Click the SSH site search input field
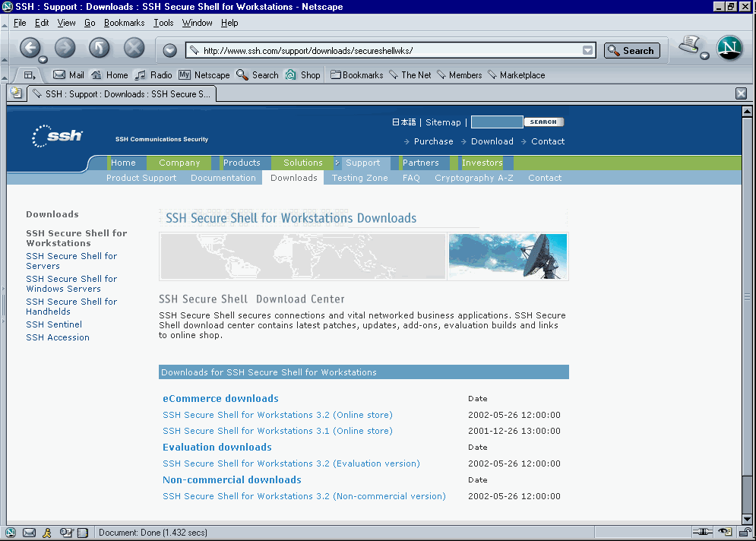This screenshot has width=756, height=541. (496, 122)
